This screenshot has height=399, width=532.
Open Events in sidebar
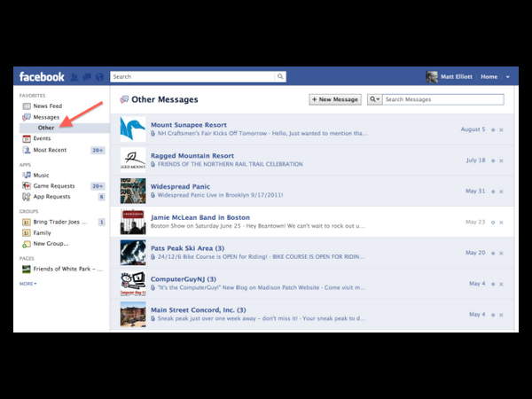coord(42,138)
